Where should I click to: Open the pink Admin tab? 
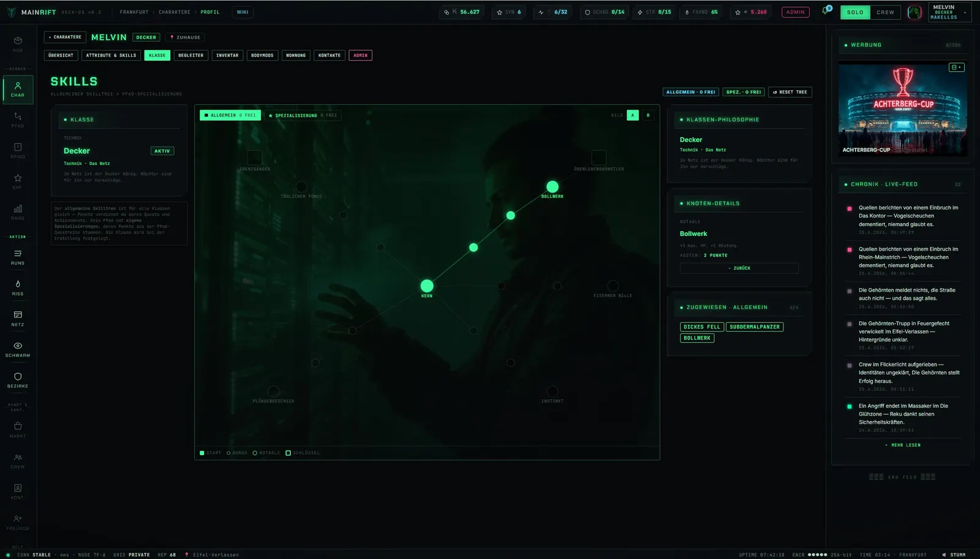pyautogui.click(x=361, y=55)
